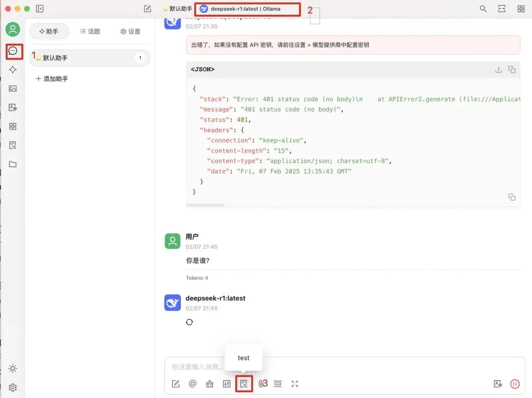The image size is (532, 398).
Task: Switch to the 话题 tab
Action: pos(90,31)
